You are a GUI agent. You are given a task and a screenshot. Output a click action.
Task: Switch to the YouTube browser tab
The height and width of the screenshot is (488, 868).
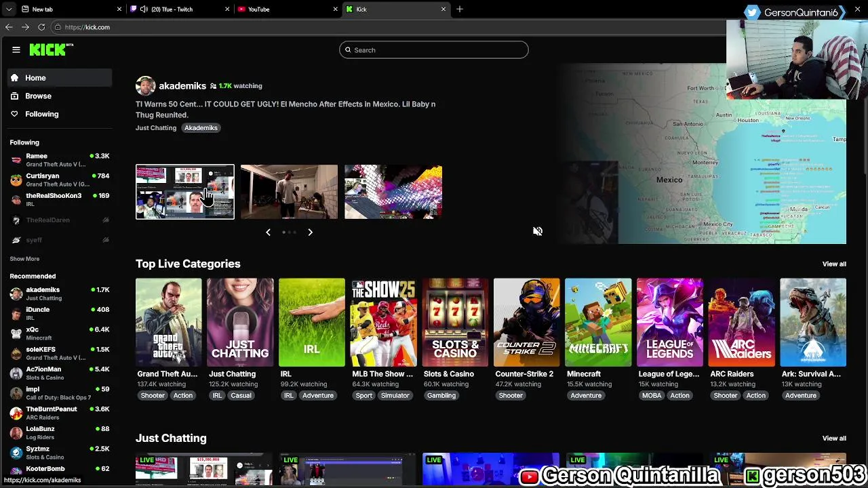(288, 9)
